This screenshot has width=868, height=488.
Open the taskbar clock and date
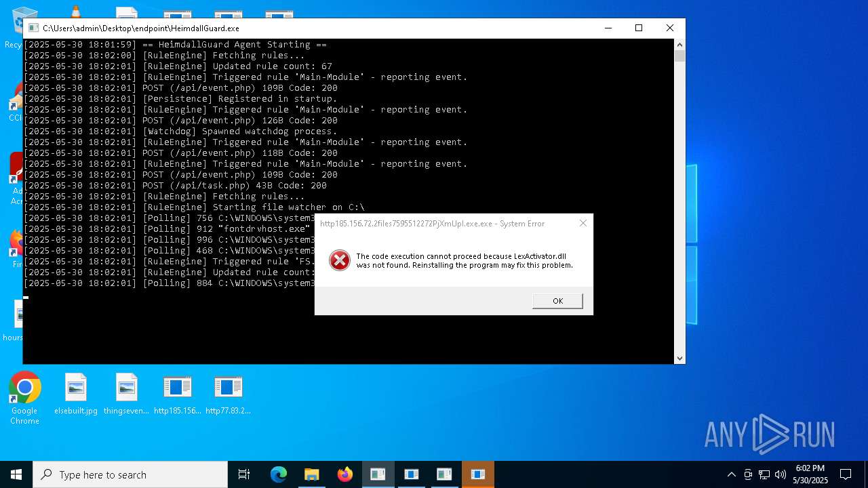[810, 474]
